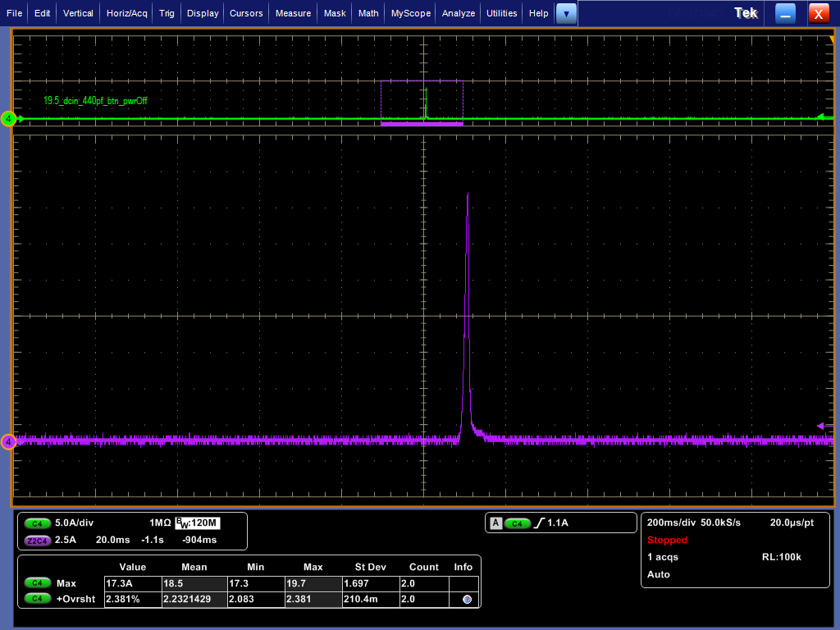Viewport: 840px width, 630px height.
Task: Click the C4 badge in the Max measurement row
Action: click(x=37, y=583)
